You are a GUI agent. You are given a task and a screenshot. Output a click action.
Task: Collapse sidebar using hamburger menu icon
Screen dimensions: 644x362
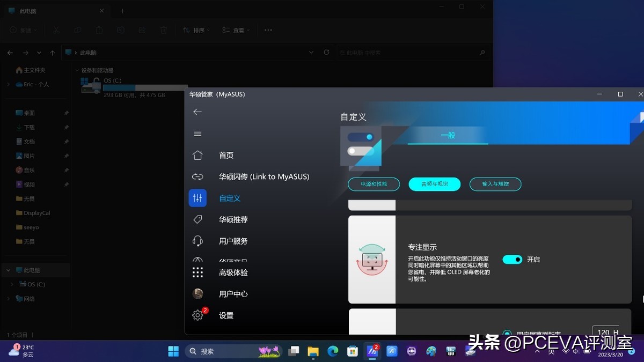pyautogui.click(x=197, y=134)
